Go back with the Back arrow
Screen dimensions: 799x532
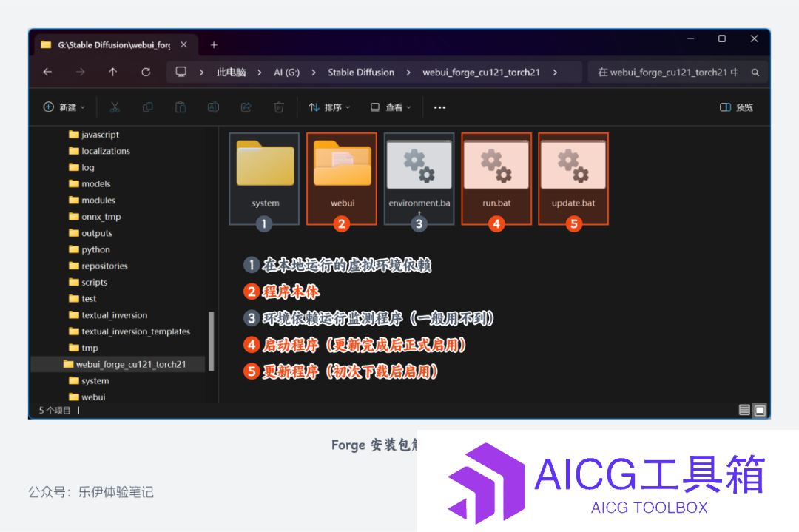click(47, 72)
